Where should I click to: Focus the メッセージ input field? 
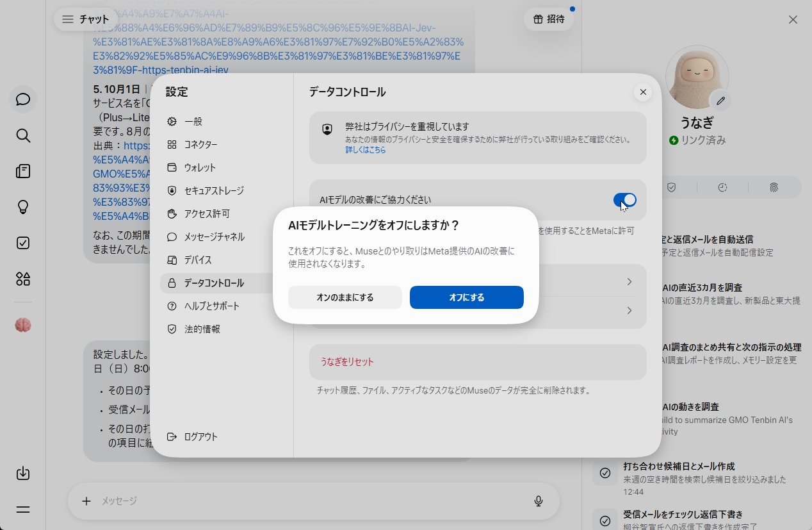point(314,501)
